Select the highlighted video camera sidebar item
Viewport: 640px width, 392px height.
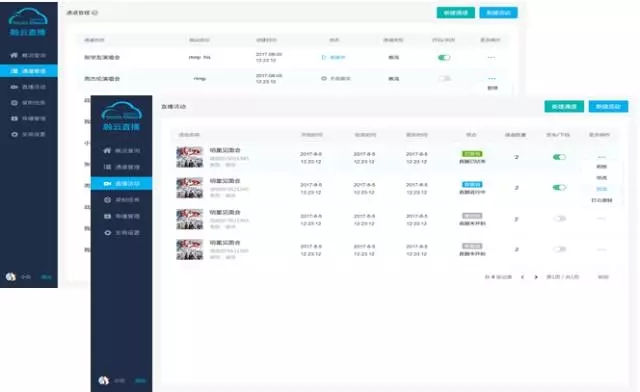[122, 184]
